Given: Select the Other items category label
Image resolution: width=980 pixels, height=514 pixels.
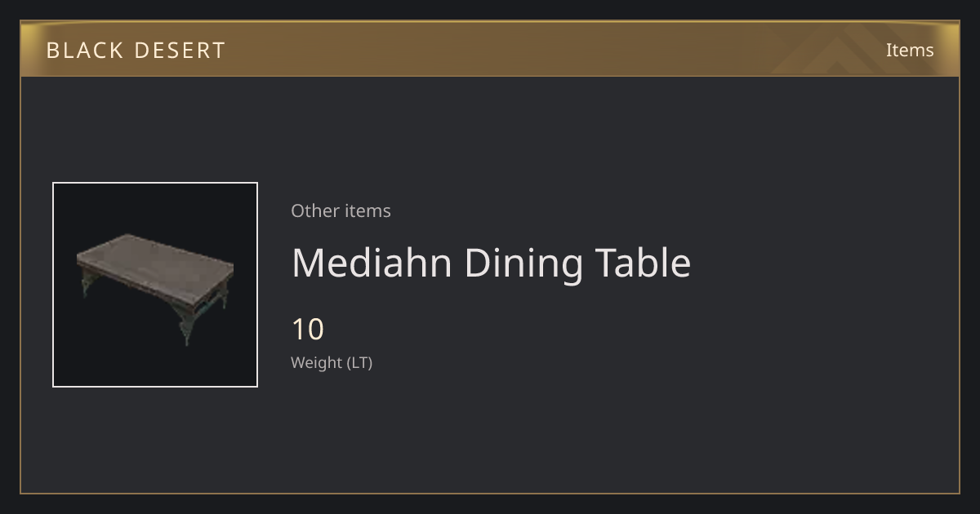Looking at the screenshot, I should [x=341, y=210].
